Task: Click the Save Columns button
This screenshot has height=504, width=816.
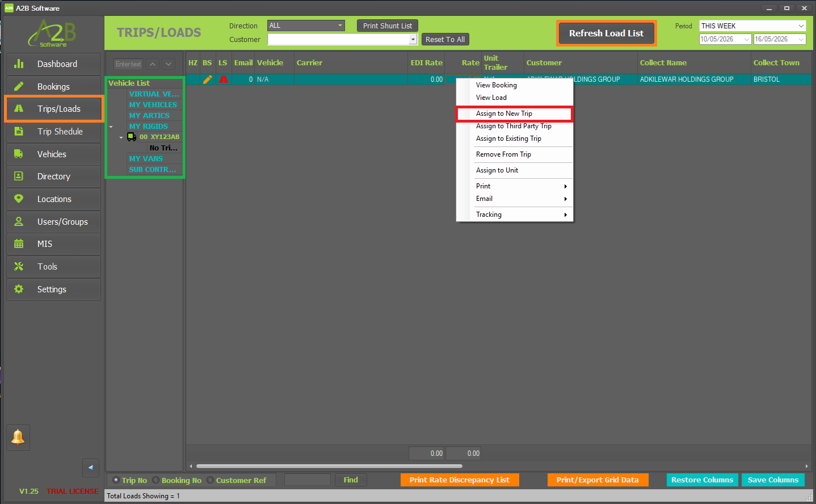Action: pyautogui.click(x=773, y=480)
